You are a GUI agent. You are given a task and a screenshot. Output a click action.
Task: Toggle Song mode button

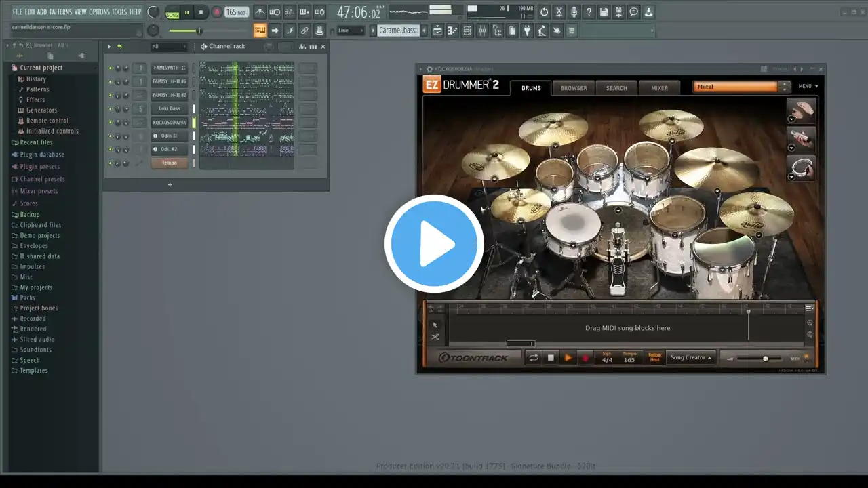[173, 12]
